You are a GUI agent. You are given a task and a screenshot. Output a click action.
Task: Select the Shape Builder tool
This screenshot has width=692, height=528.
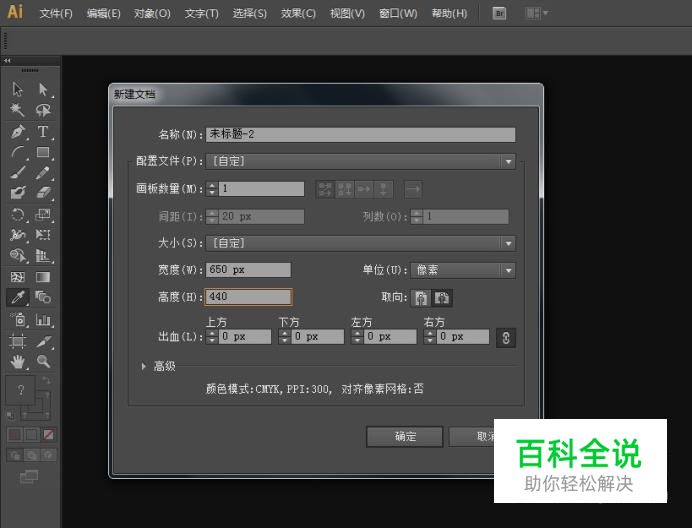(x=18, y=255)
